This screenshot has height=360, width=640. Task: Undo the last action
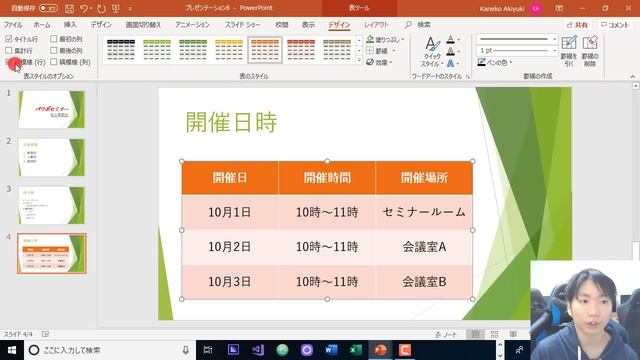pyautogui.click(x=84, y=8)
